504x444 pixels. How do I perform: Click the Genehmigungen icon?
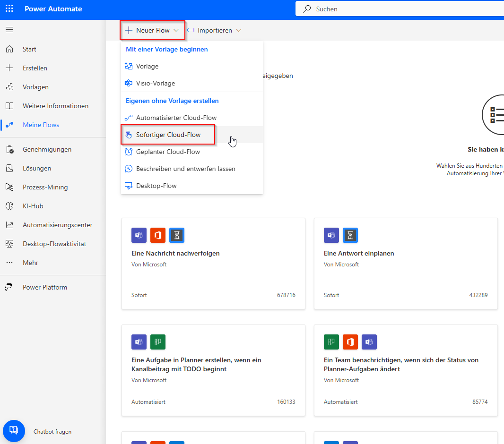(9, 149)
